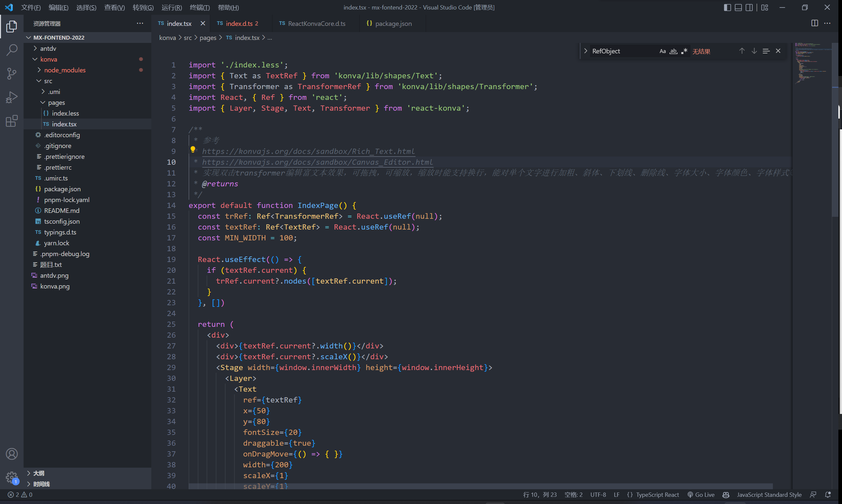Open the Extensions view
This screenshot has height=504, width=842.
click(x=11, y=121)
